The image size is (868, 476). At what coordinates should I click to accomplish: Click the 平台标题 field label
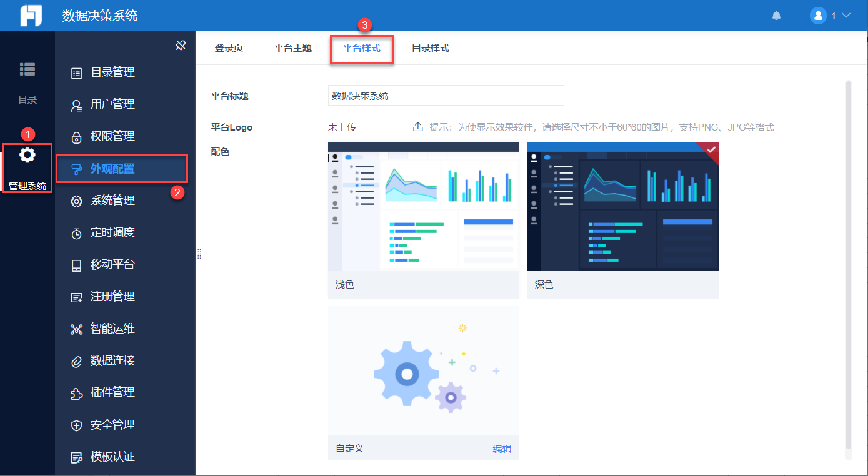tap(230, 96)
